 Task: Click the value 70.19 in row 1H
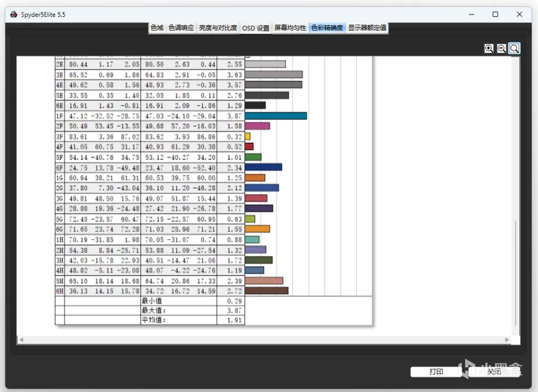pos(78,240)
